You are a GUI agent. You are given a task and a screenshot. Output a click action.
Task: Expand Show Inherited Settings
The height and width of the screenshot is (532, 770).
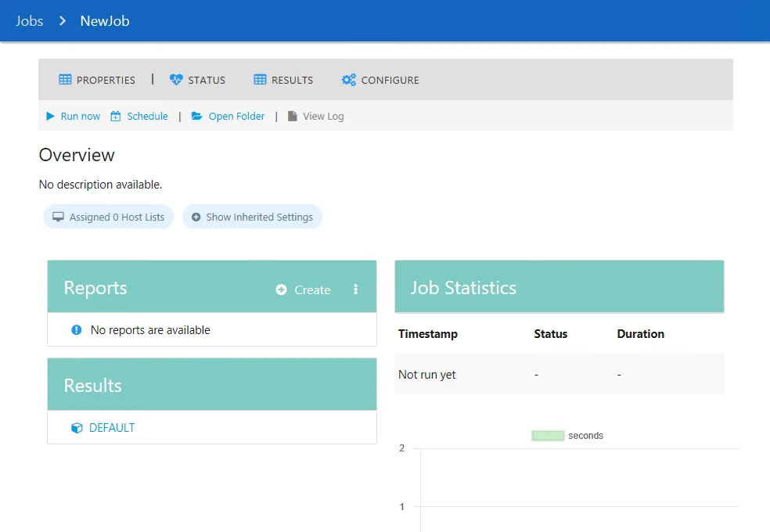pos(253,217)
